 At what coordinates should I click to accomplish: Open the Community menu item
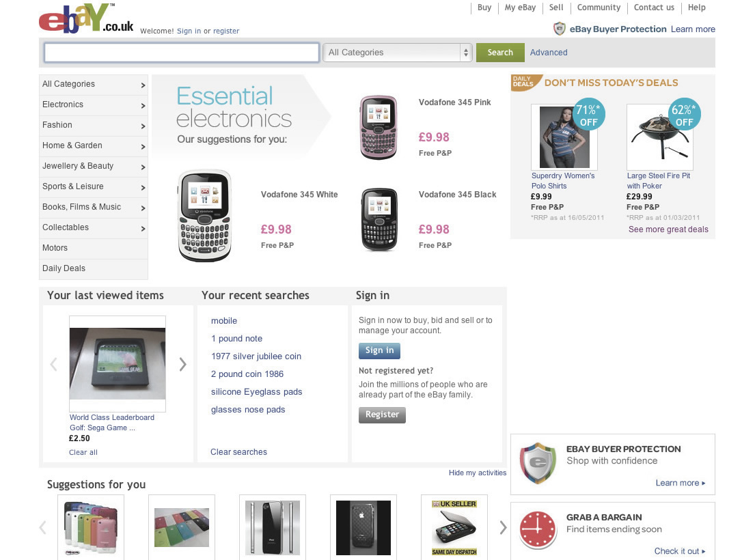(x=599, y=8)
